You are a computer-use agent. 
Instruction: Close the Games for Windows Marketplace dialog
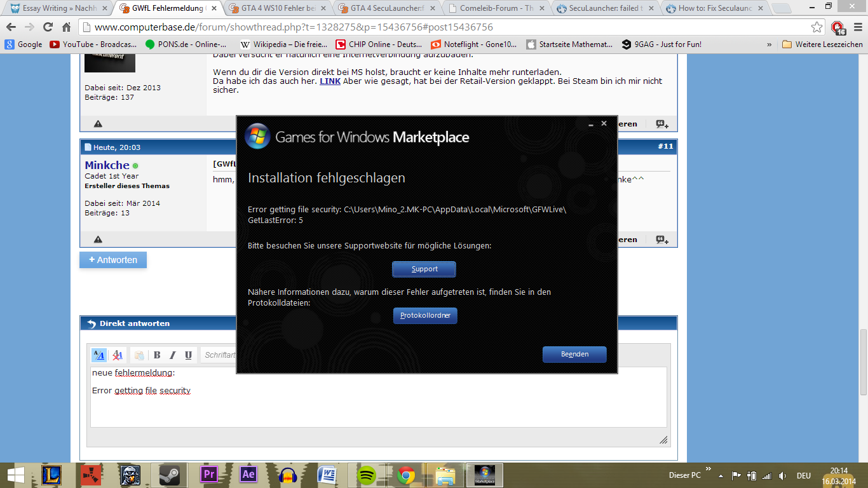[x=604, y=123]
